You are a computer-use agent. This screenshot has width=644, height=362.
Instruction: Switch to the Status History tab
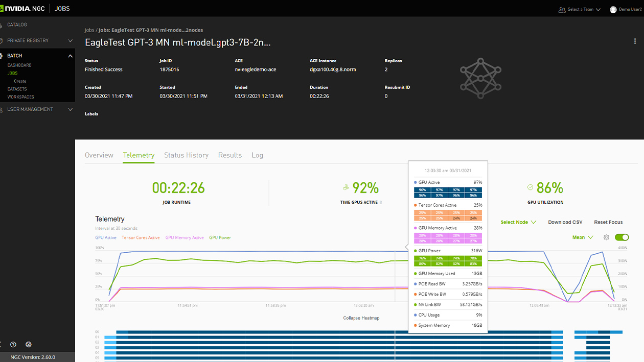(x=186, y=155)
